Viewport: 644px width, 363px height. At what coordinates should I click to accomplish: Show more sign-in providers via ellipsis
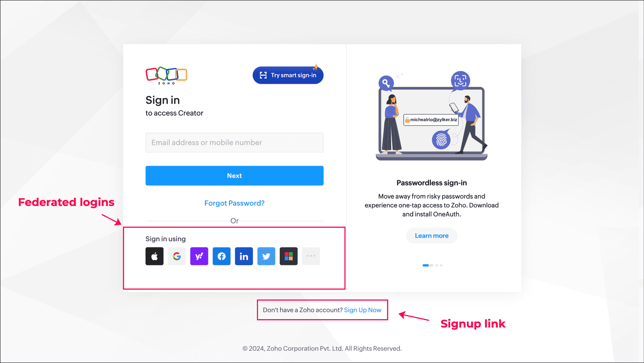(x=311, y=256)
